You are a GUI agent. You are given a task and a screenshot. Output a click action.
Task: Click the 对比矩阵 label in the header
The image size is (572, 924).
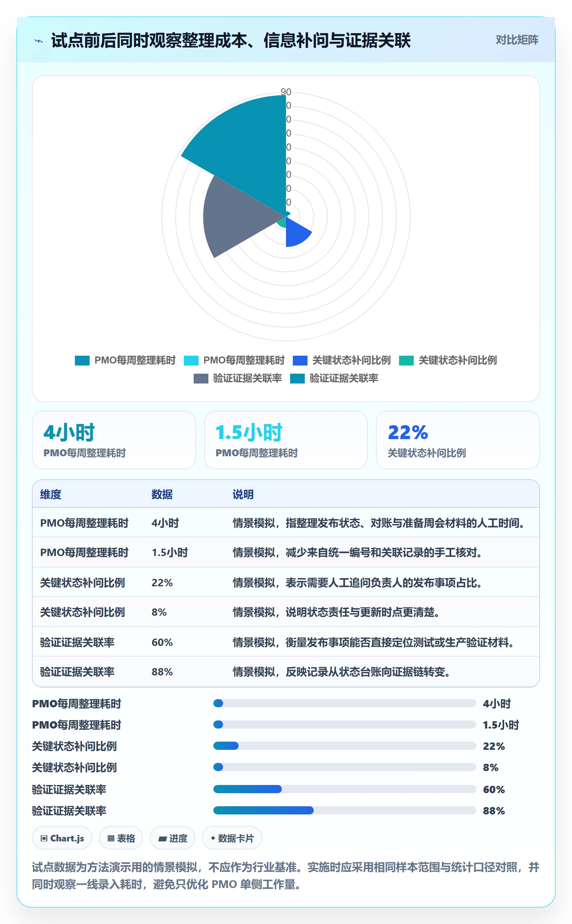pyautogui.click(x=517, y=40)
